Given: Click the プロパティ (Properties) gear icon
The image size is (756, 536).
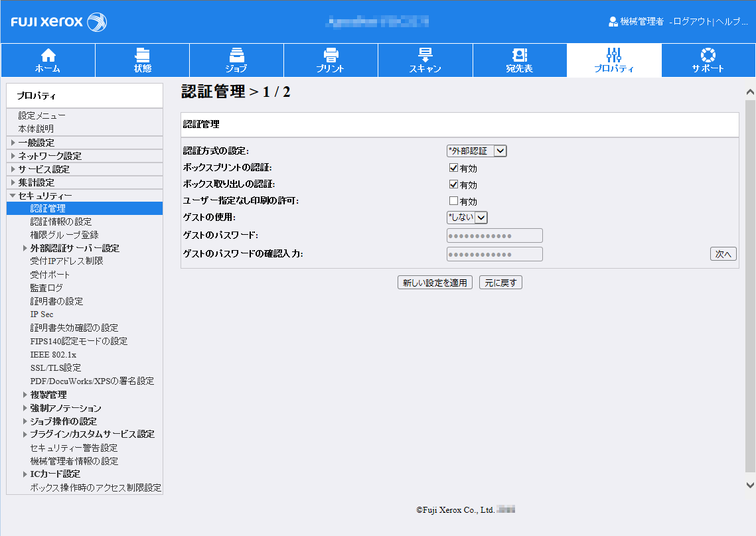Looking at the screenshot, I should coord(613,55).
